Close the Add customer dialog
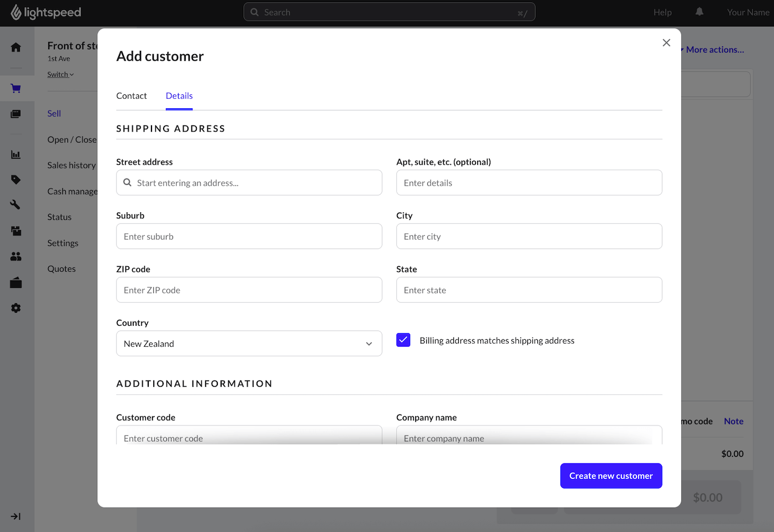The width and height of the screenshot is (774, 532). 666,43
